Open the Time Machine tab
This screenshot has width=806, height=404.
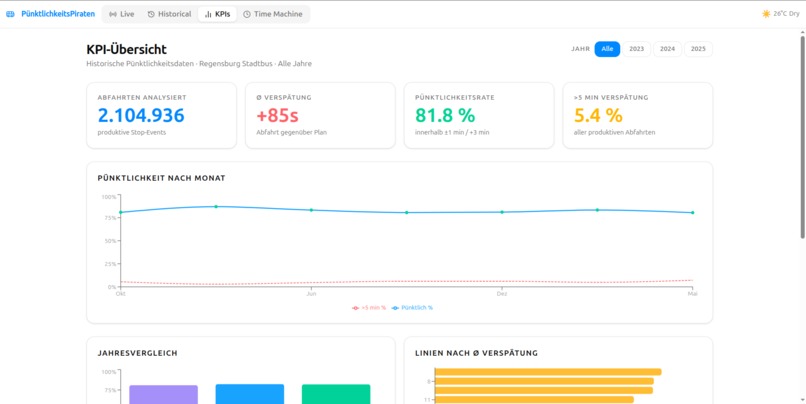273,14
